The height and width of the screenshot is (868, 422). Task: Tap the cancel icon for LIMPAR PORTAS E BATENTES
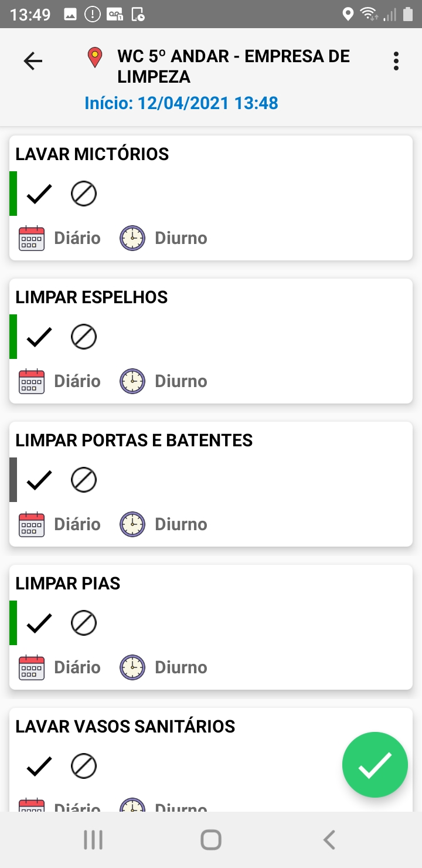coord(84,480)
